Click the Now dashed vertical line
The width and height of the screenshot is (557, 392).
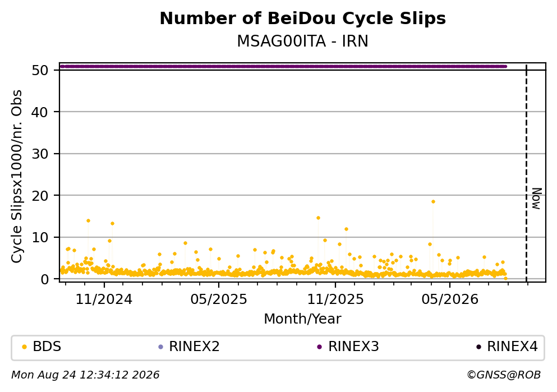527,173
